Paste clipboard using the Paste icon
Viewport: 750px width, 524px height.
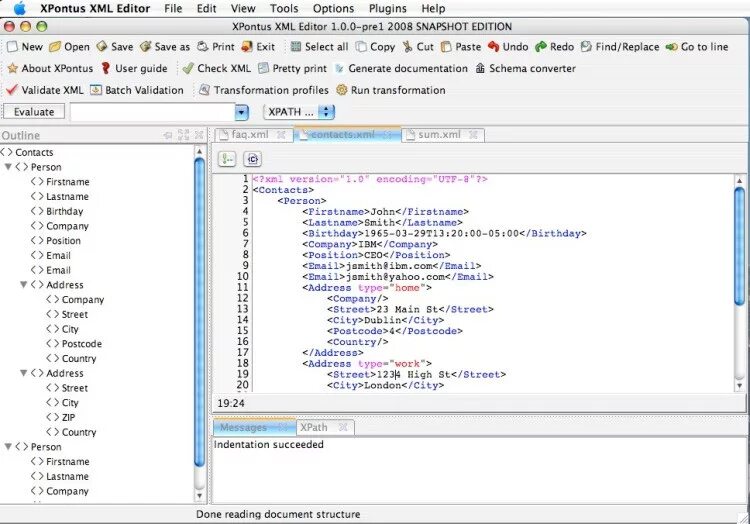click(446, 47)
